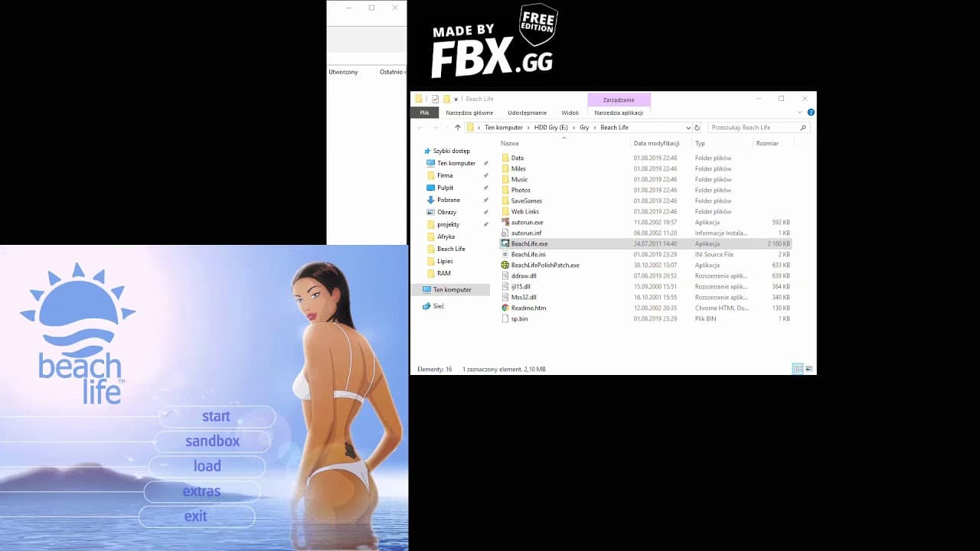Expand the ribbon with the chevron
Image resolution: width=980 pixels, height=551 pixels.
pos(801,112)
